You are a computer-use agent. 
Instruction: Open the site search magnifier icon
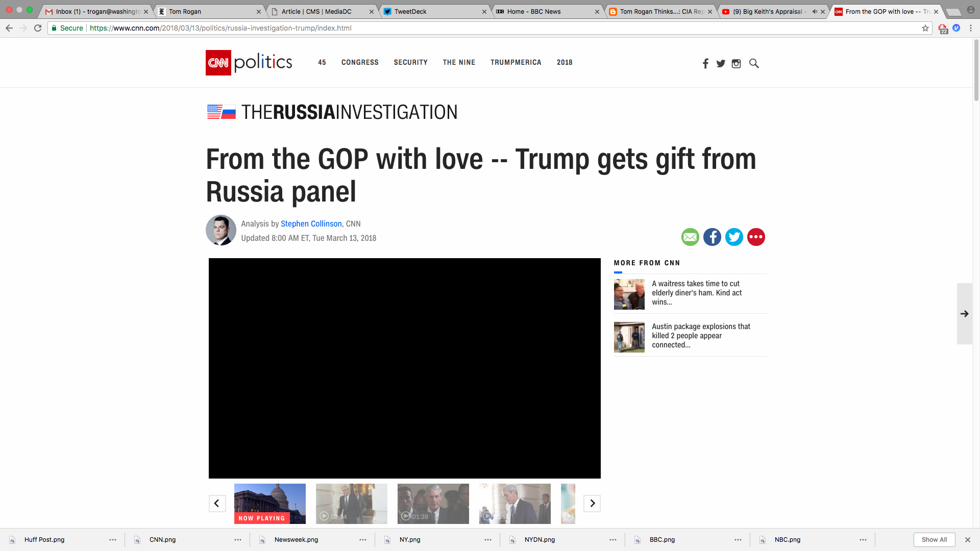754,63
